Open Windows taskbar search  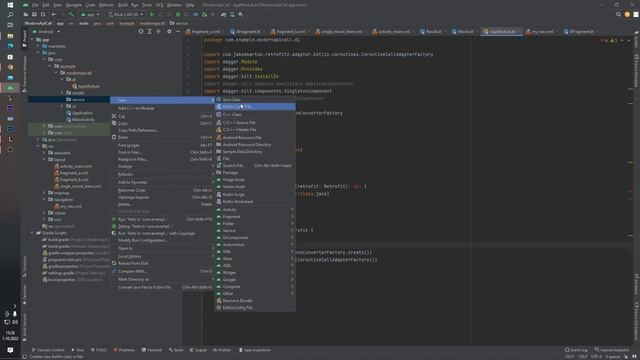pos(10,15)
